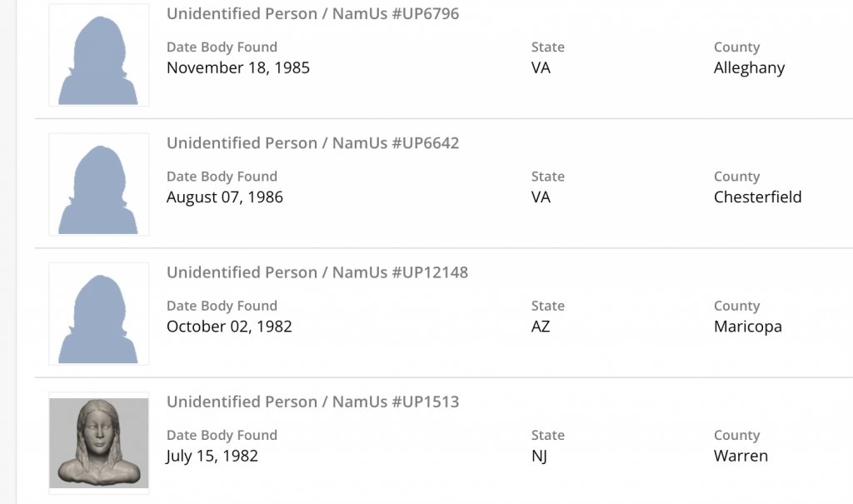Select the Chesterfield county value
Image resolution: width=853 pixels, height=504 pixels.
(757, 197)
